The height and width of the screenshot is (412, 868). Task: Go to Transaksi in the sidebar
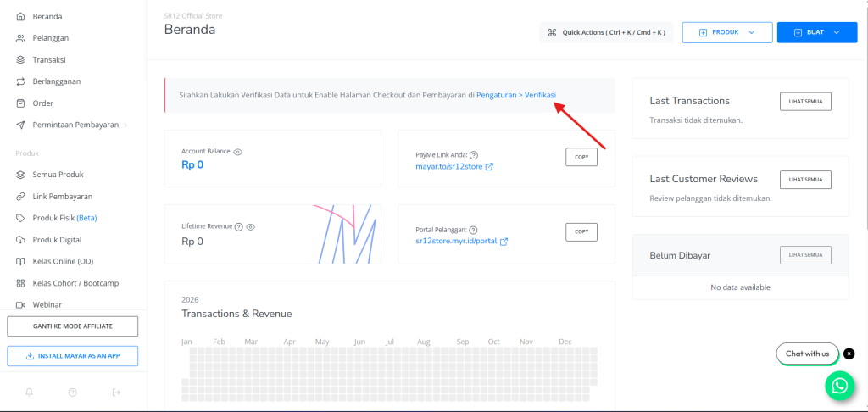(x=49, y=60)
